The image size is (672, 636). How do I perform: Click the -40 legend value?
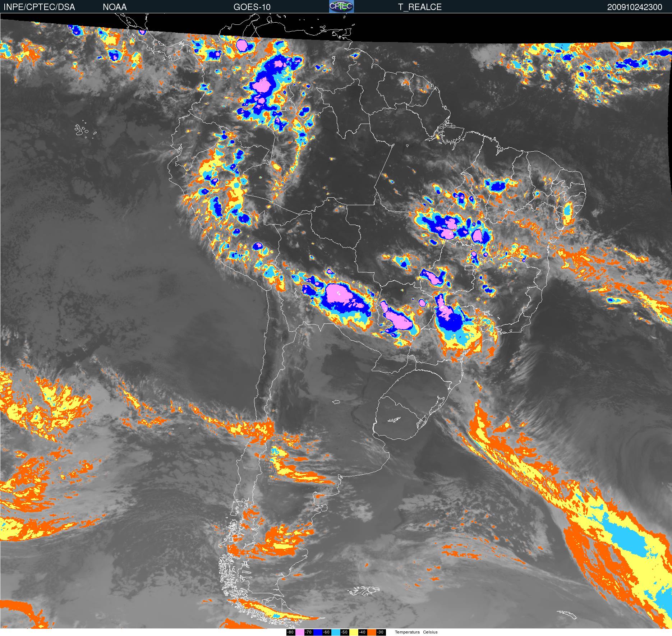tap(362, 632)
